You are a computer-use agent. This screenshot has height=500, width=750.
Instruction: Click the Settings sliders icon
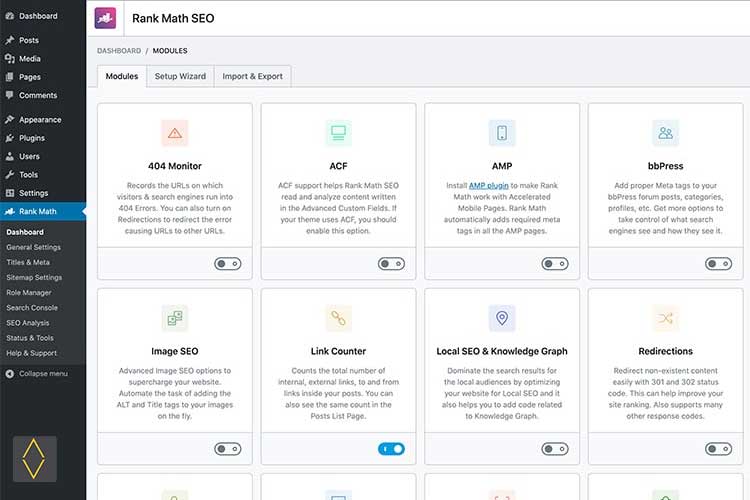tap(9, 193)
